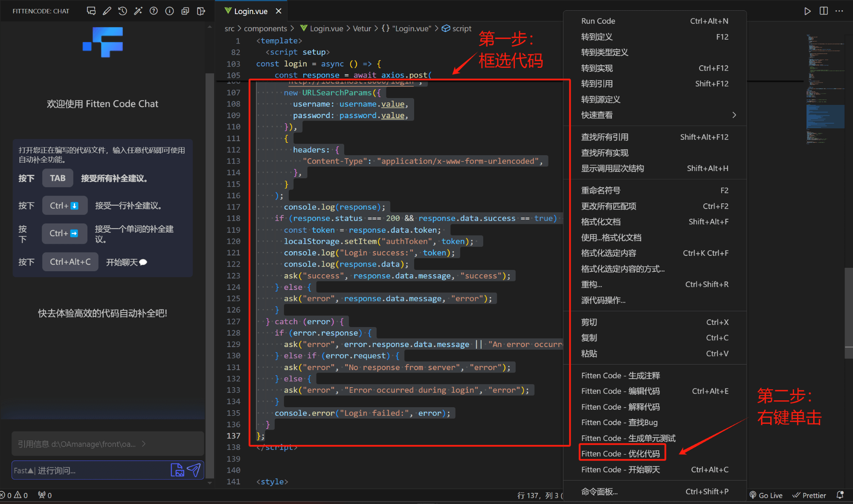
Task: Click the line 137 column 3 indicator
Action: tap(540, 495)
